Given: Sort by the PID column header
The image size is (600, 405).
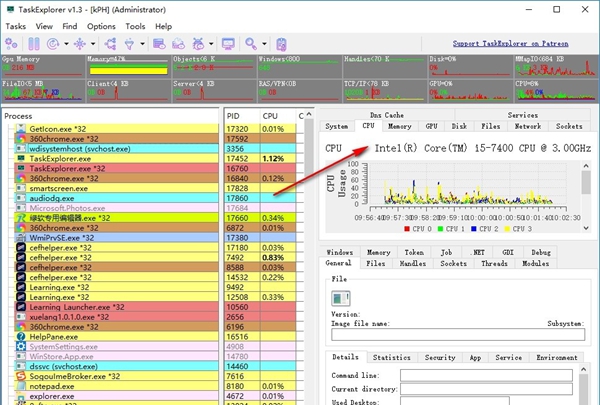Looking at the screenshot, I should point(242,116).
